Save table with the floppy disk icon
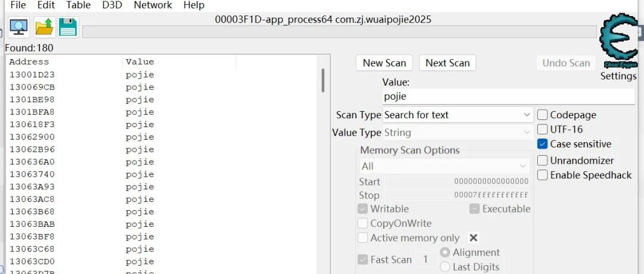This screenshot has height=274, width=644. click(x=68, y=27)
